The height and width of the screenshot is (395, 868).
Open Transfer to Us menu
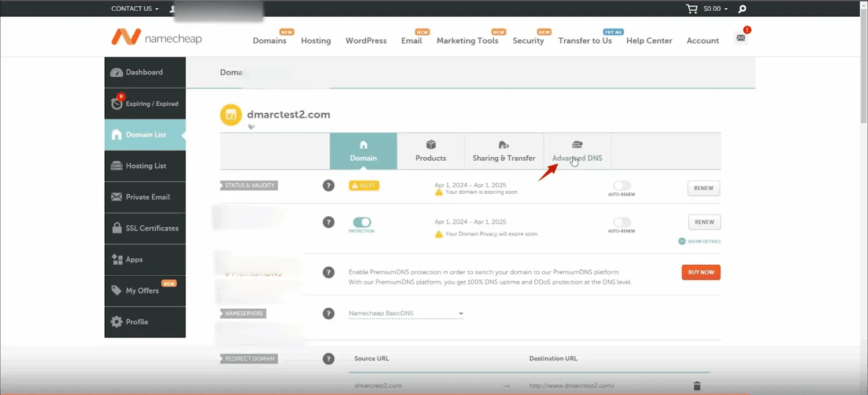coord(585,40)
